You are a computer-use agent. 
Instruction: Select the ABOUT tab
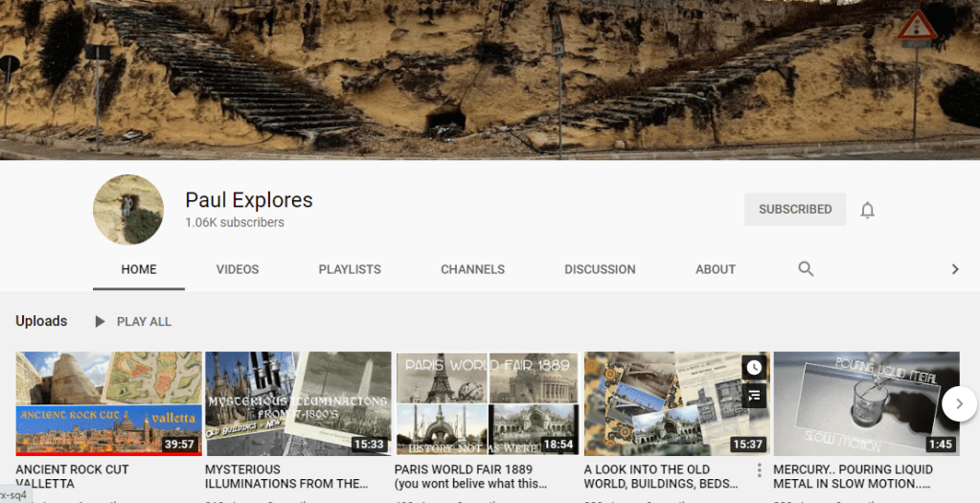[x=715, y=269]
